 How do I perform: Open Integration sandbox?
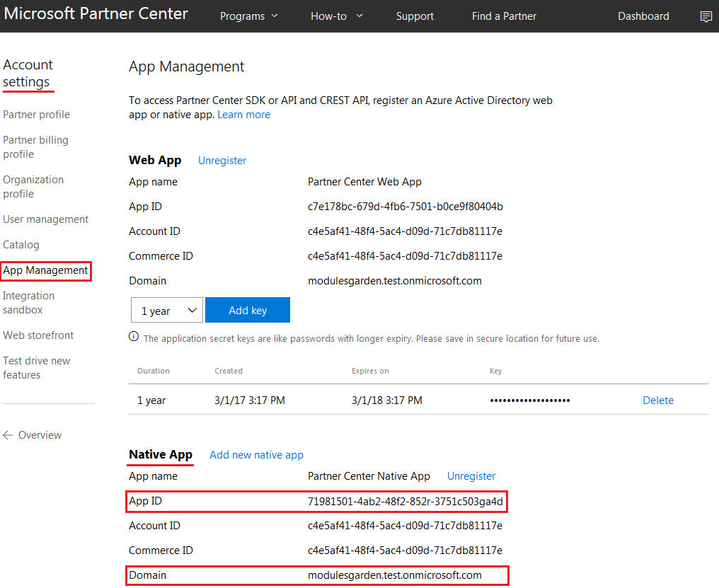pyautogui.click(x=28, y=303)
